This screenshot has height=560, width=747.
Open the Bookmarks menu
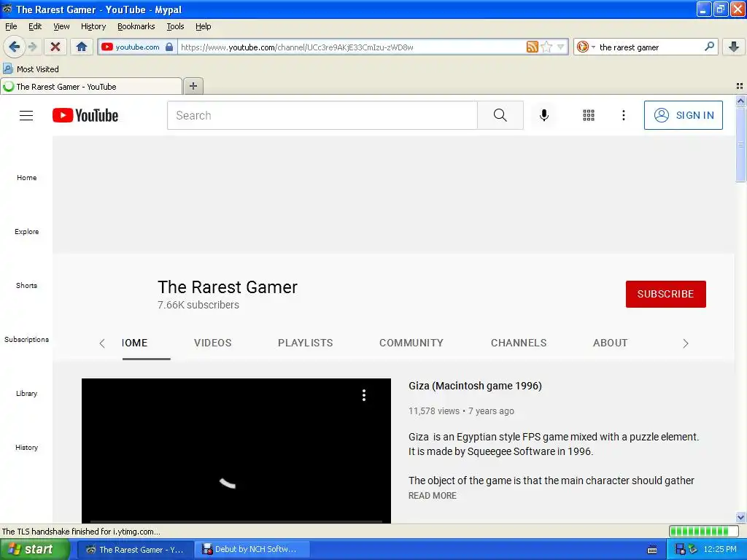136,26
